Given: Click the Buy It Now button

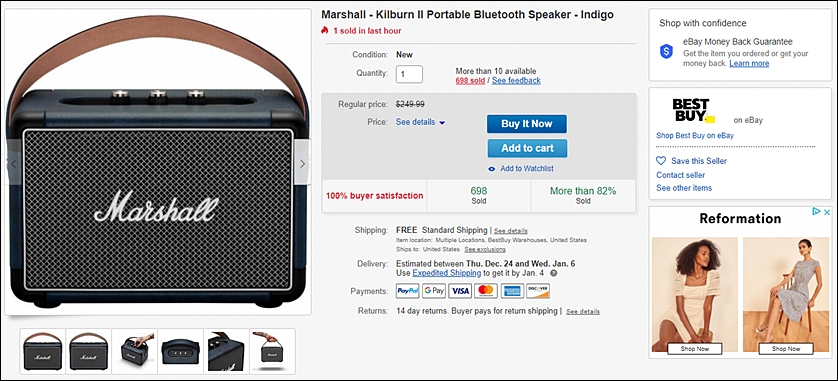Looking at the screenshot, I should pos(527,124).
